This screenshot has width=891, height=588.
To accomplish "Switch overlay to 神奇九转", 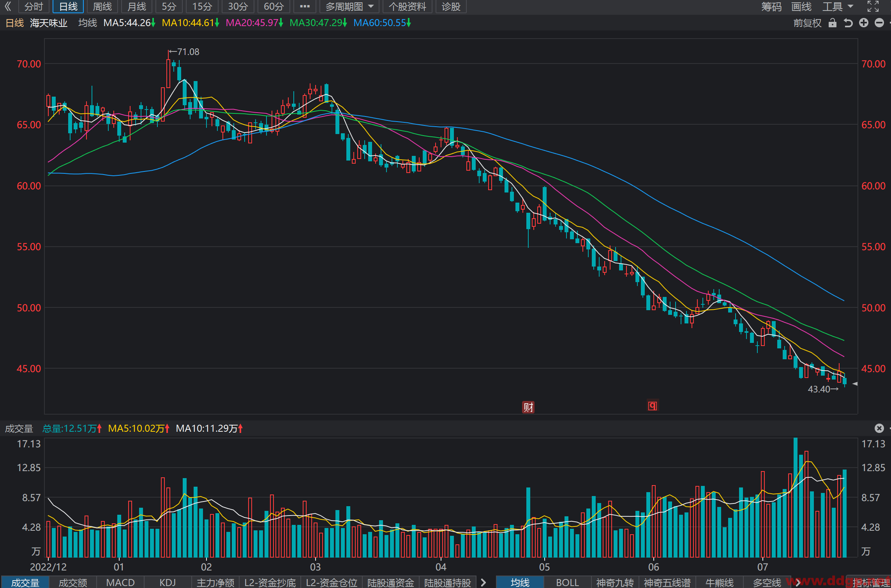I will point(615,582).
